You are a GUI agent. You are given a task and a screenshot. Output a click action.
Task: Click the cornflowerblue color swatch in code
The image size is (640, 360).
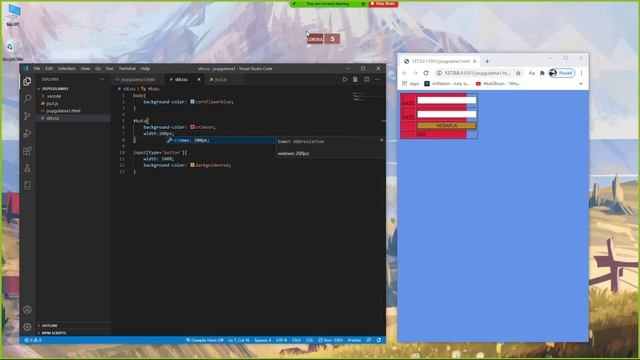[x=192, y=102]
